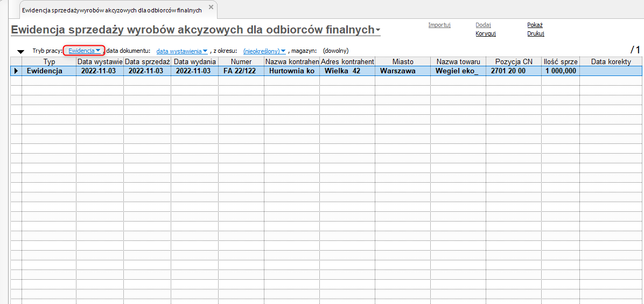Sort by the Ilość sprzedaży column header
Screen dimensions: 644x304
coord(560,61)
